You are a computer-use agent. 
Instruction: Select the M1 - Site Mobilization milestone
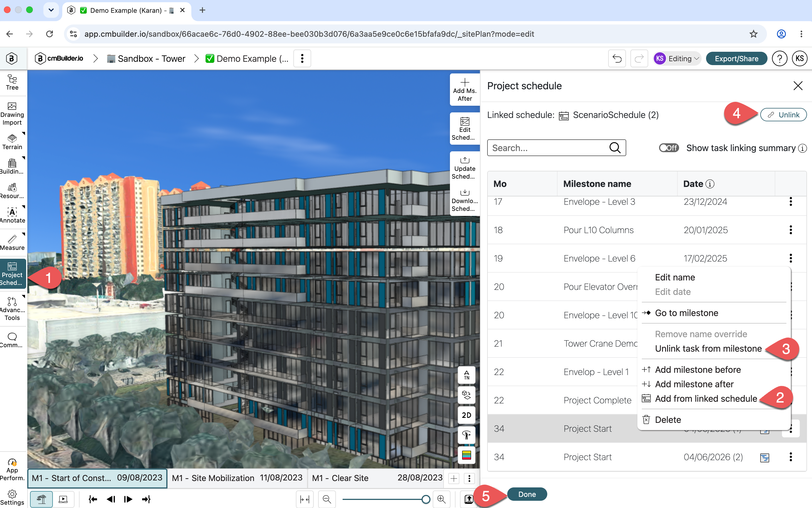[x=237, y=478]
